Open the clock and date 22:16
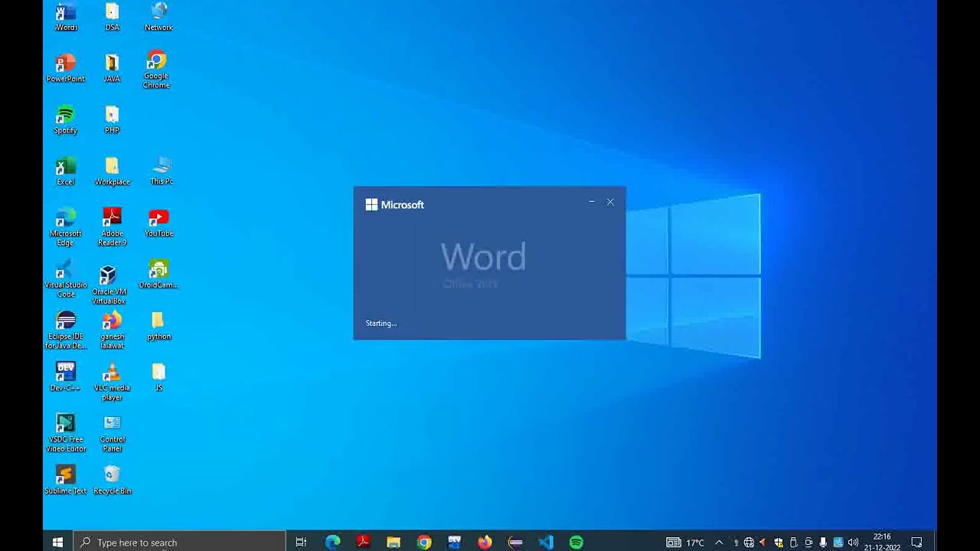 tap(882, 542)
